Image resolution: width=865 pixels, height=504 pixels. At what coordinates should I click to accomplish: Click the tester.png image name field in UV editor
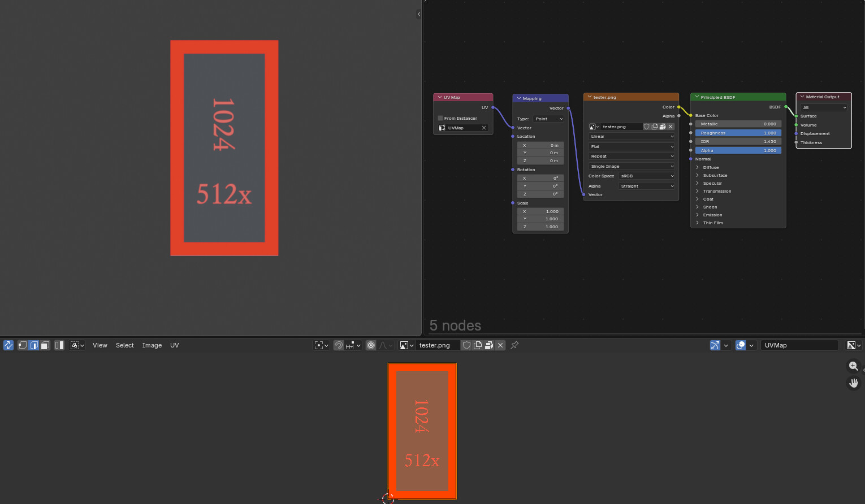pos(438,345)
